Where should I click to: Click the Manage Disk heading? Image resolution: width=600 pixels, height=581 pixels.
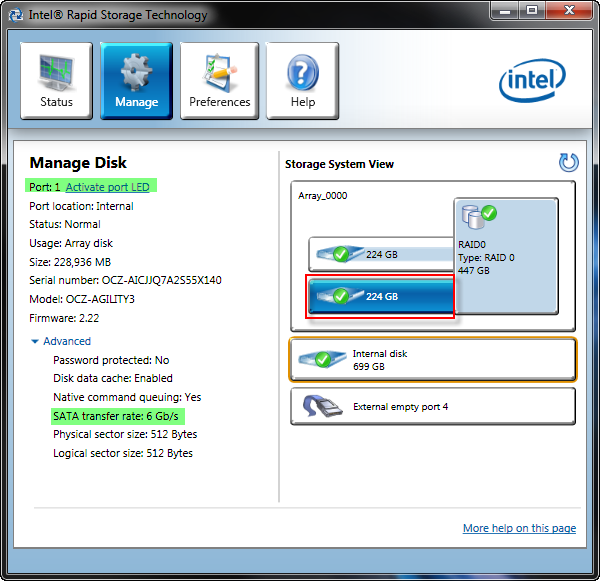click(x=78, y=163)
